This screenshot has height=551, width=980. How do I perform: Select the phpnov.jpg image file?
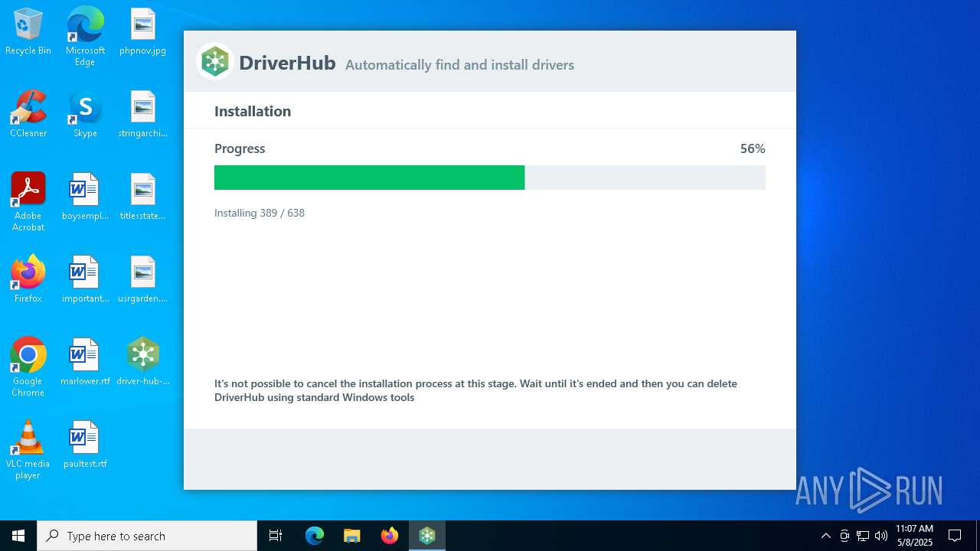click(x=142, y=32)
